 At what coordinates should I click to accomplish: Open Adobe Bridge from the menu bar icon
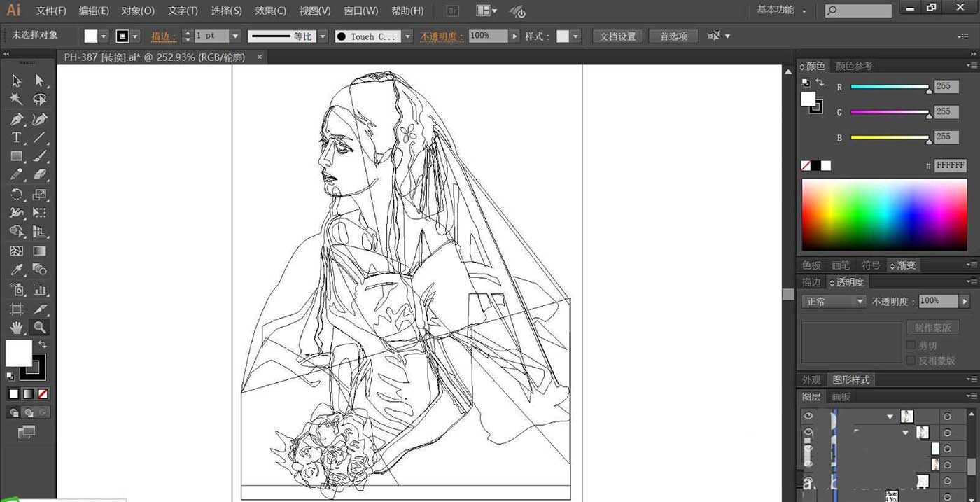(x=452, y=11)
